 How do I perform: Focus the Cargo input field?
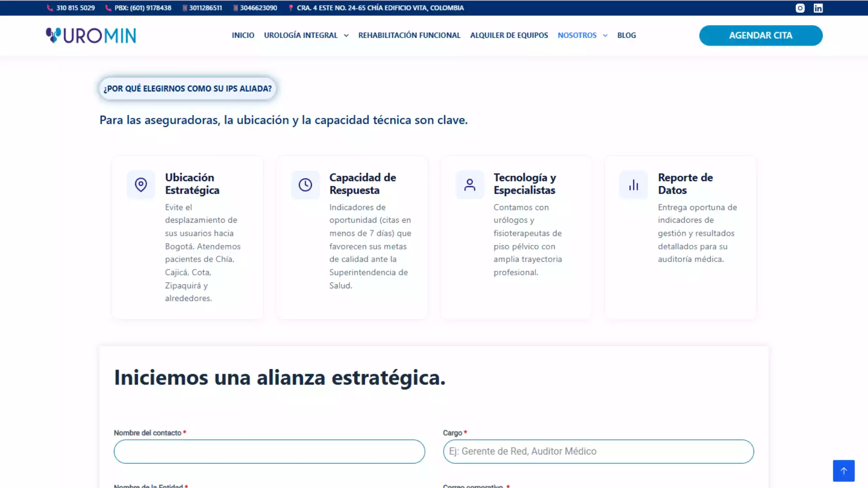599,451
